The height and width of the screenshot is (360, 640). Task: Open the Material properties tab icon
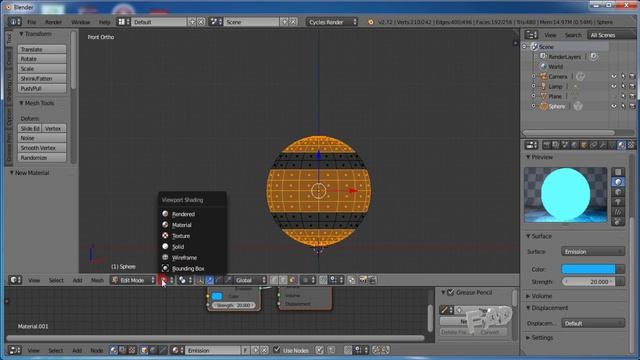[x=621, y=145]
